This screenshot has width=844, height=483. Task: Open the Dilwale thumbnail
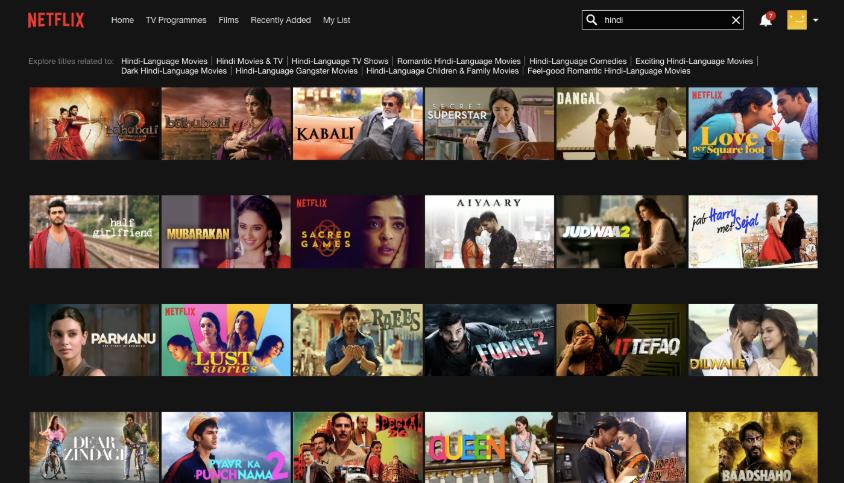click(753, 340)
